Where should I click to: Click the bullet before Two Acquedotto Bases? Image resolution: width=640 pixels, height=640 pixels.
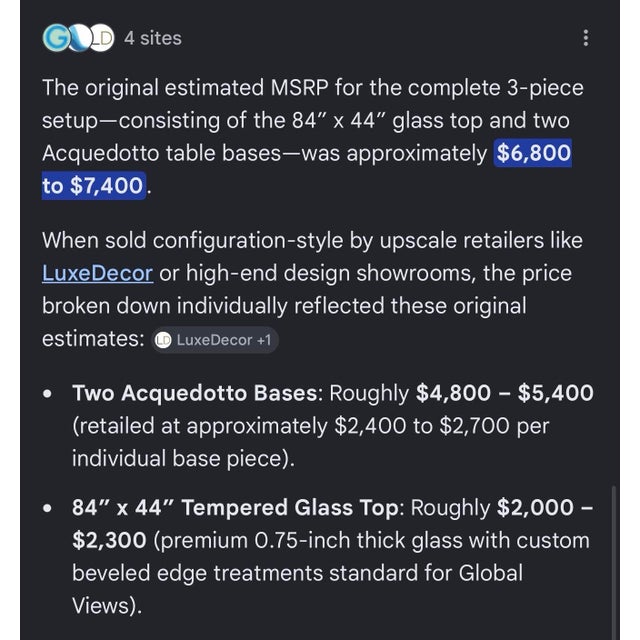48,393
